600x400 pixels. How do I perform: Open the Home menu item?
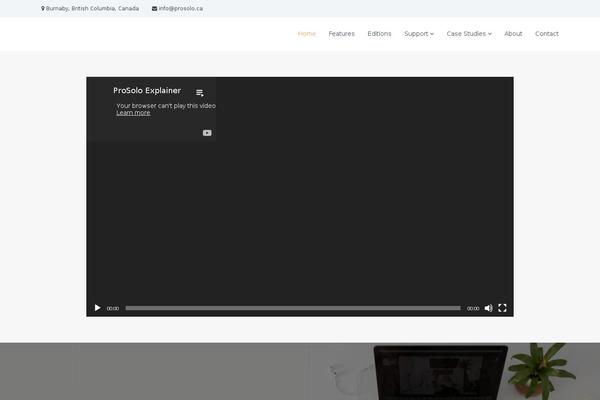307,34
